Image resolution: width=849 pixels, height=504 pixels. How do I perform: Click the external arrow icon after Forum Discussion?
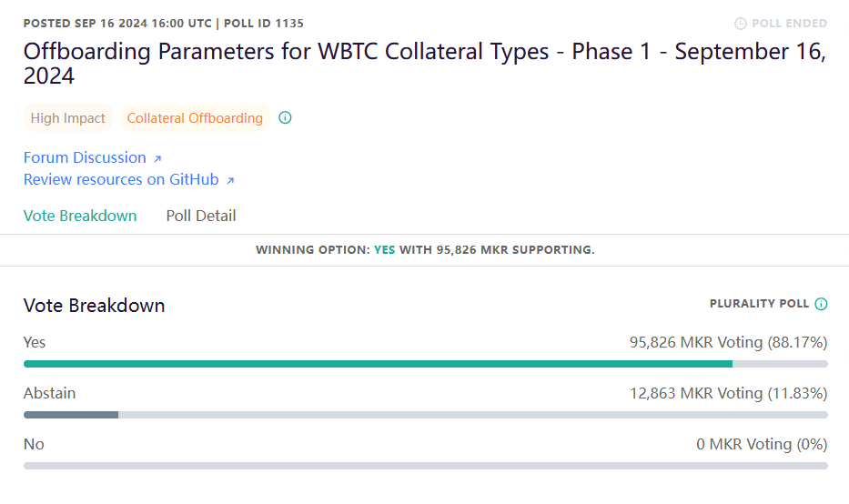157,158
